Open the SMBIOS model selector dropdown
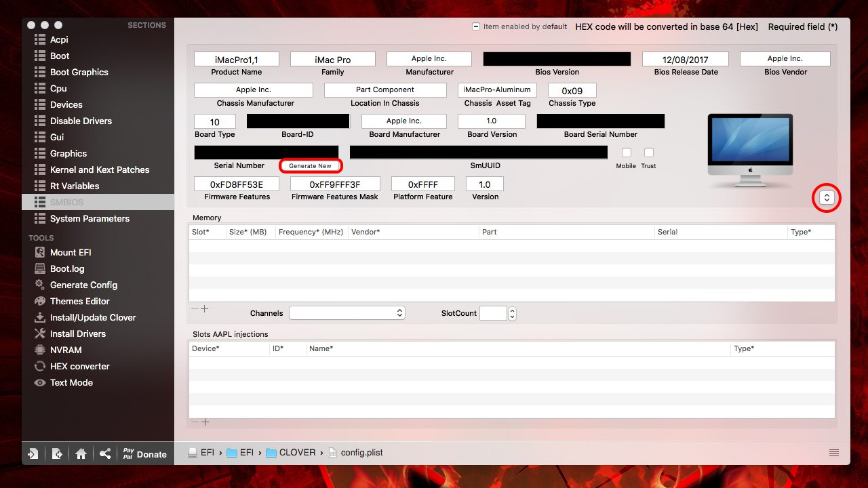The height and width of the screenshot is (488, 868). point(827,198)
